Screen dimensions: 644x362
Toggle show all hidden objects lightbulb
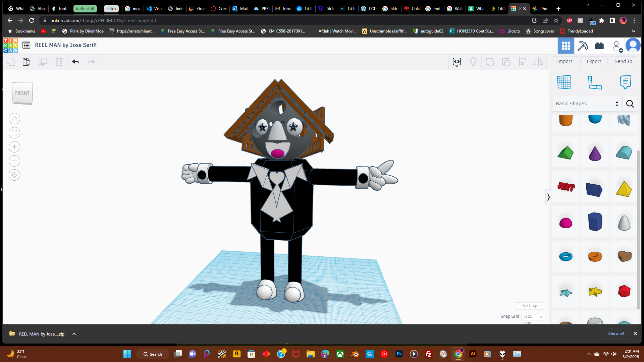pyautogui.click(x=473, y=62)
